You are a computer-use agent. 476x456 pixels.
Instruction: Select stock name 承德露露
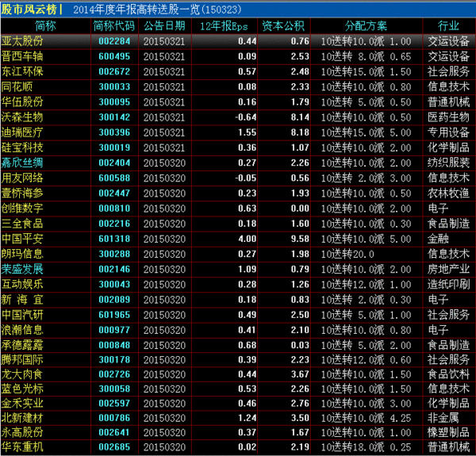click(x=22, y=345)
